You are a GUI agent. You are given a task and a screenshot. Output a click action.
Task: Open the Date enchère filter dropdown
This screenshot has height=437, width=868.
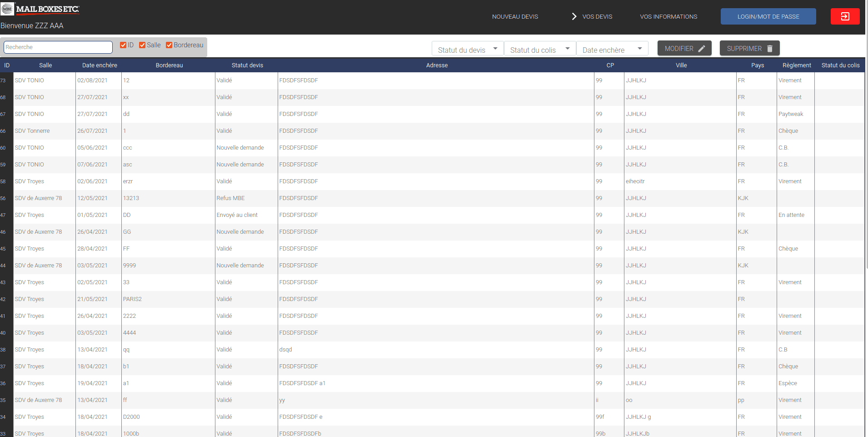pos(612,50)
